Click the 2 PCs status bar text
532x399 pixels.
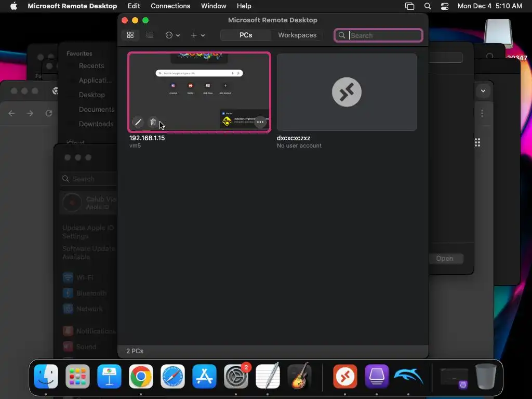tap(135, 351)
